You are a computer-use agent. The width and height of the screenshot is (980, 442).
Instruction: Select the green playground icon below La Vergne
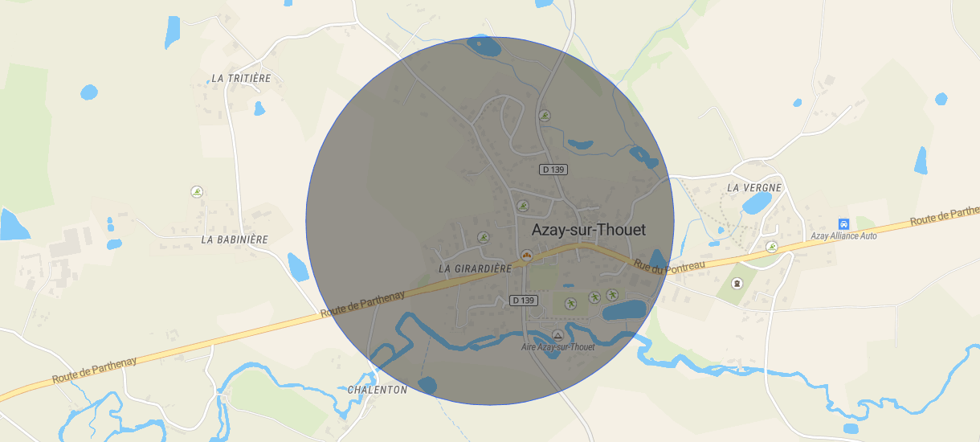click(772, 247)
